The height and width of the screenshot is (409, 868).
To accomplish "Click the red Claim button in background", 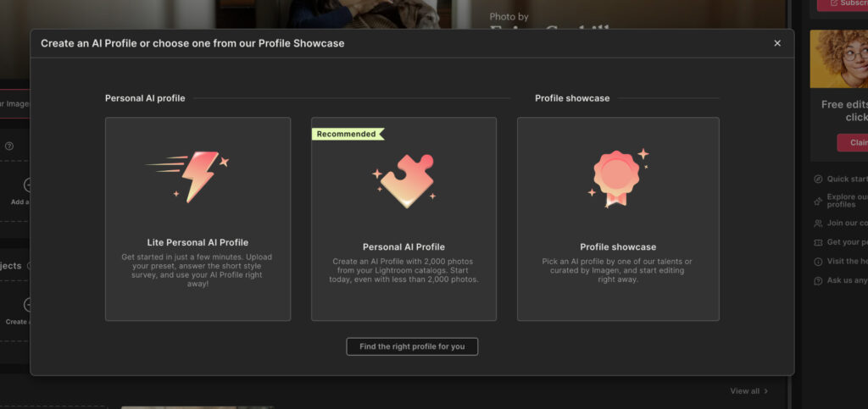I will click(x=853, y=142).
